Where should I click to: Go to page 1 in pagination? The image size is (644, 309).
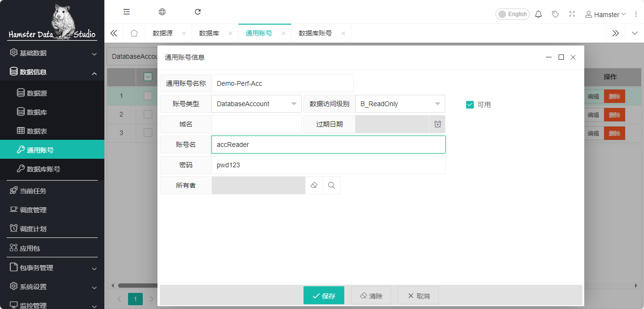point(135,299)
